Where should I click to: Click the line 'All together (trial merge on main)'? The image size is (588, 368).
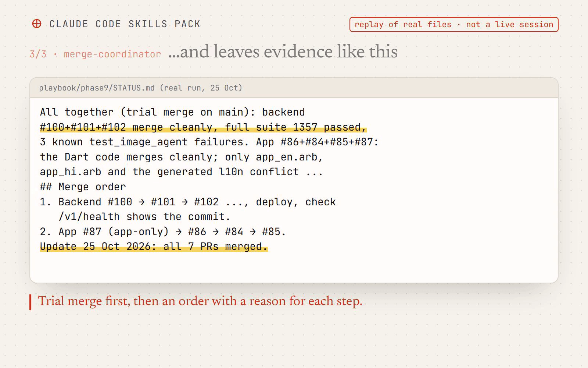172,112
